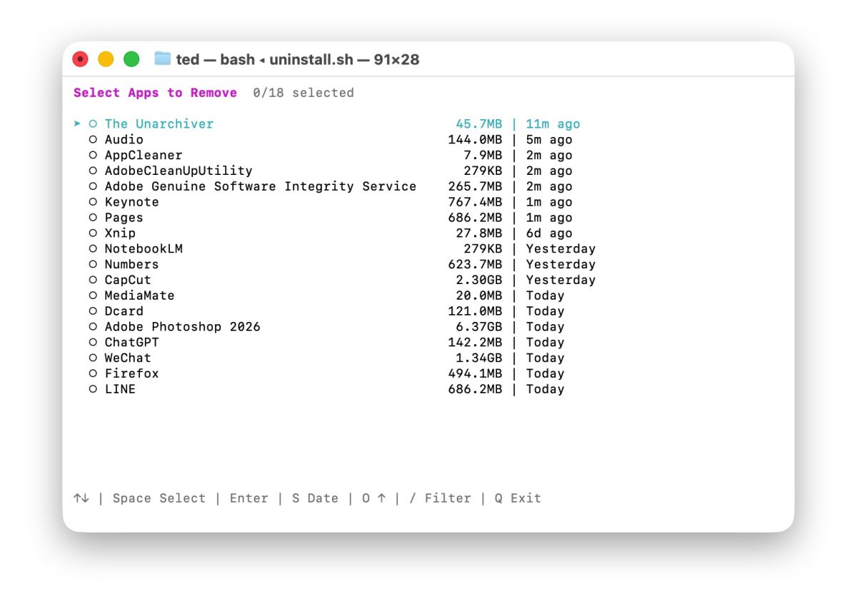Select the MediaMate app name

tap(139, 296)
